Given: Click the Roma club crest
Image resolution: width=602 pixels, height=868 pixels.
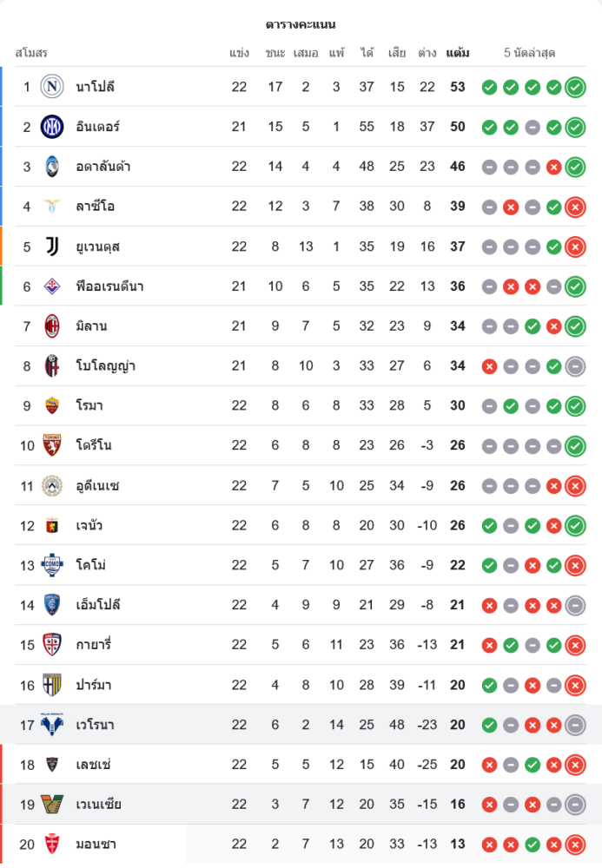Looking at the screenshot, I should [52, 405].
